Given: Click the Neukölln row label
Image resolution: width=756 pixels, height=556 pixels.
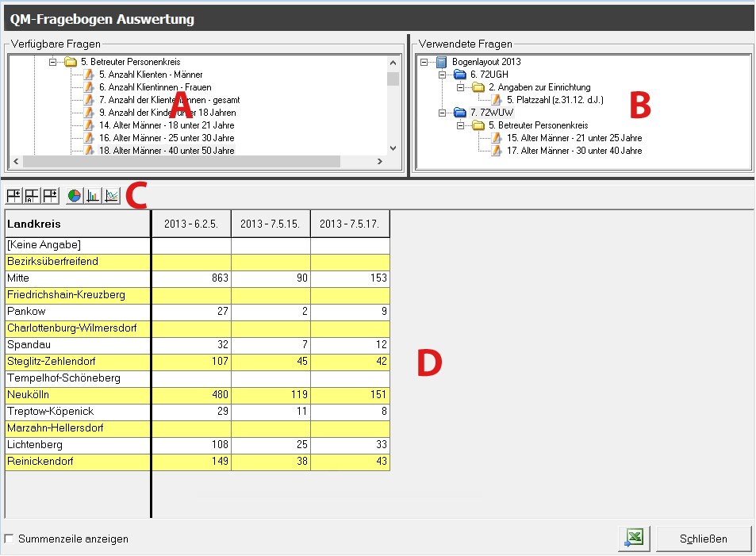Looking at the screenshot, I should (x=29, y=394).
